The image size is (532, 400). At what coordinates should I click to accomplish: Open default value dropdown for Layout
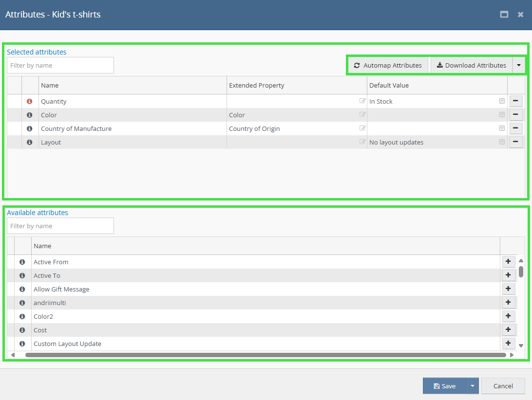502,142
